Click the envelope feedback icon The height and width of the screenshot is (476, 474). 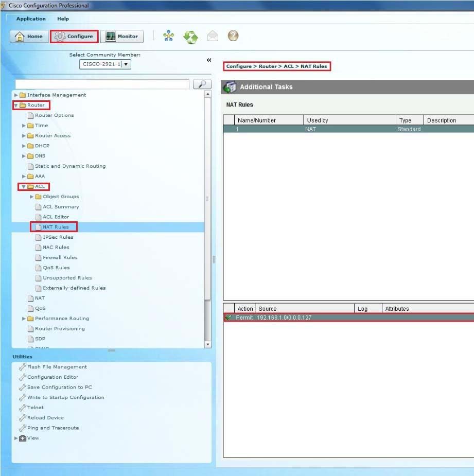click(213, 36)
